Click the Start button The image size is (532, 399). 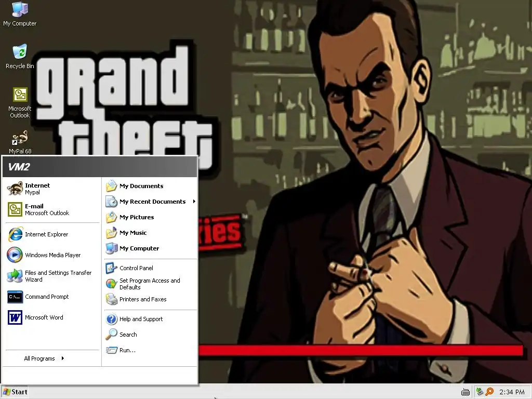[15, 392]
